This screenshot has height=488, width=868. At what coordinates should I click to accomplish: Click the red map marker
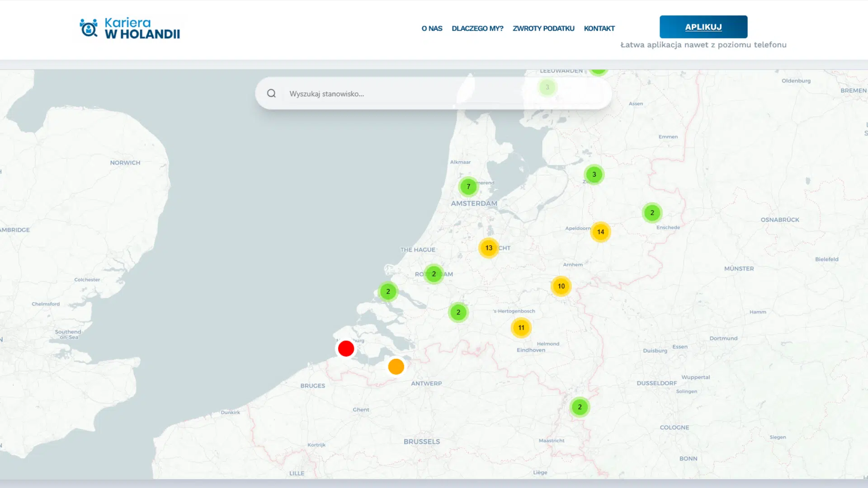[346, 348]
